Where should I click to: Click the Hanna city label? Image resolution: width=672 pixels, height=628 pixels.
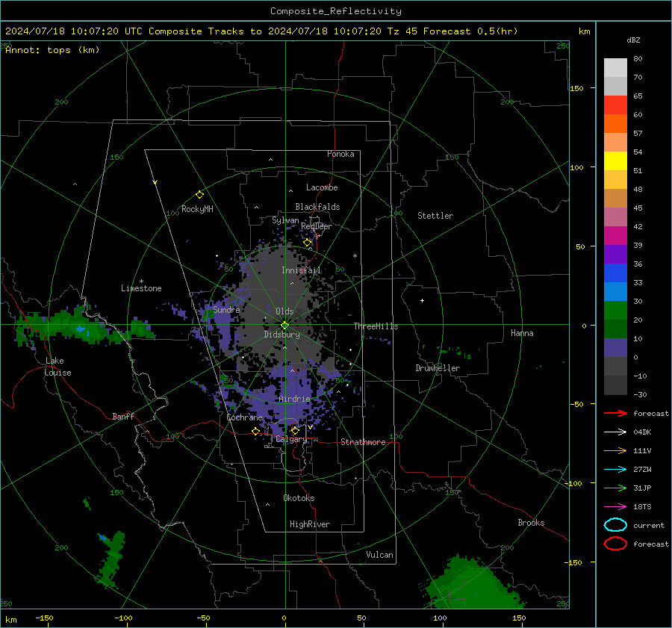(522, 333)
